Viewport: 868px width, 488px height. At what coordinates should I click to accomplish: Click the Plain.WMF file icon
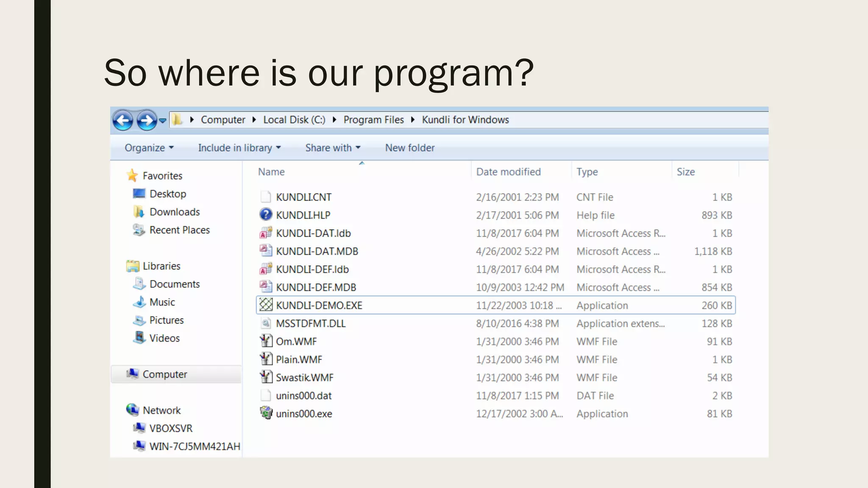point(266,359)
